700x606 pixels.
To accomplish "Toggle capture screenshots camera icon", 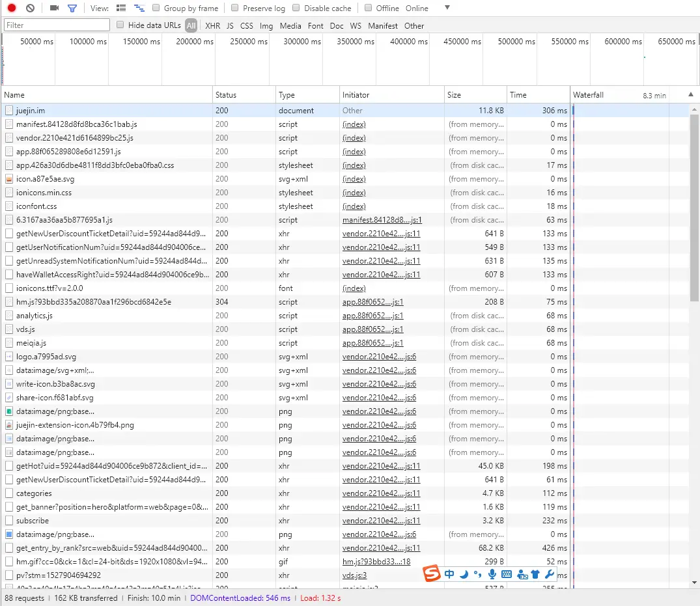I will 55,8.
